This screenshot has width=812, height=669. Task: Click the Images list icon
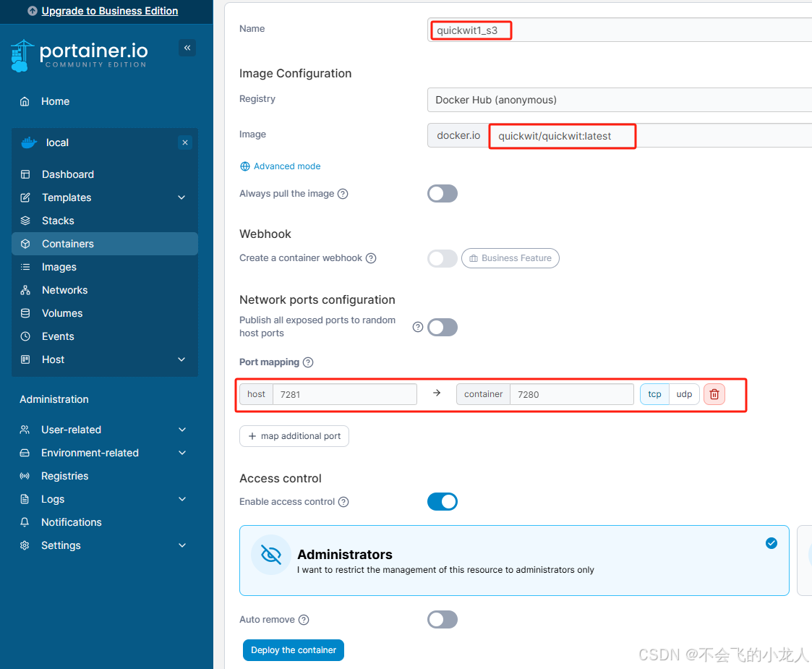point(25,267)
